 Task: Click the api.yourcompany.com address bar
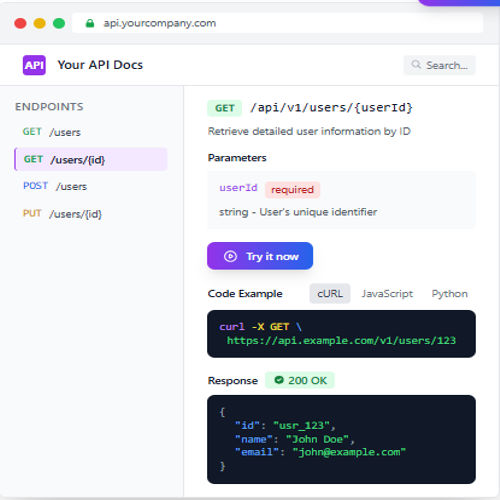[277, 23]
